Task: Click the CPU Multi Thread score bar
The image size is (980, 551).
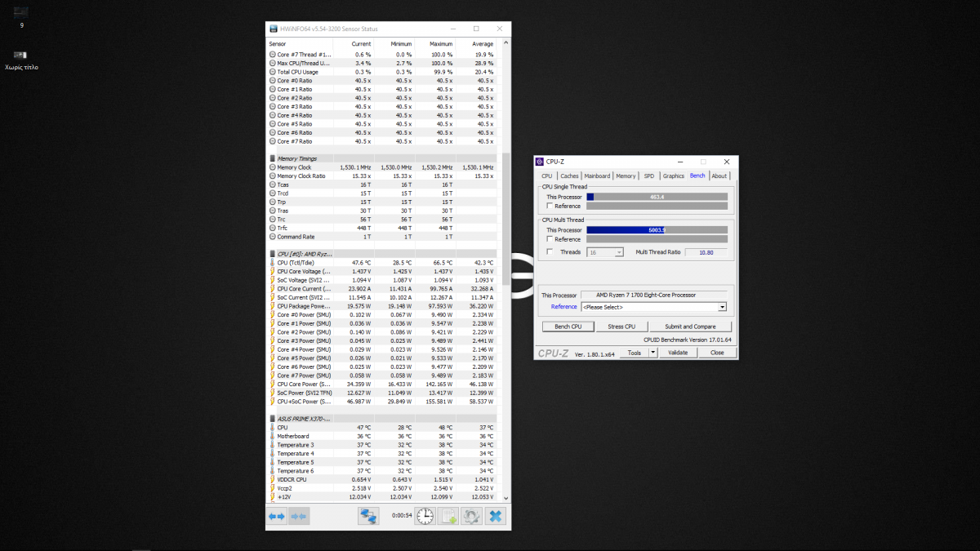Action: tap(657, 230)
